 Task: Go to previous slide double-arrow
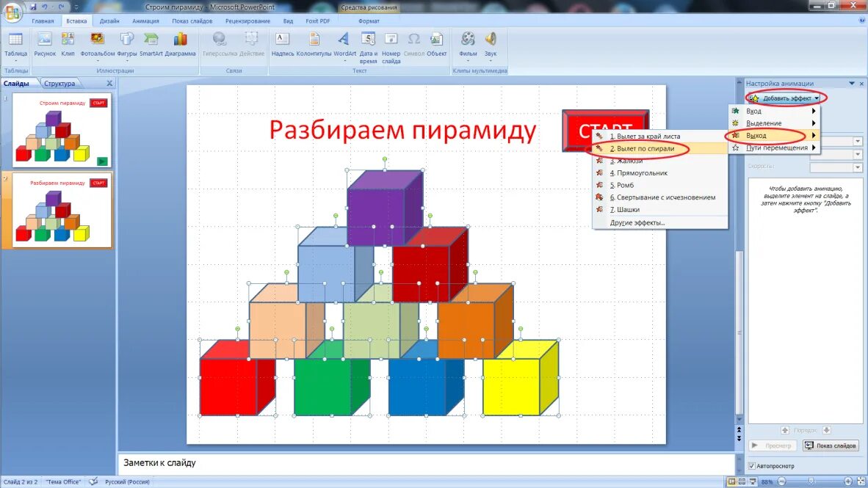(739, 430)
